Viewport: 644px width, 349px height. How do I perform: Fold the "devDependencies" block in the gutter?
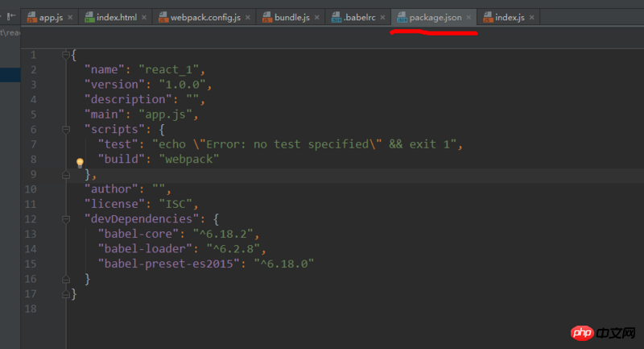point(66,218)
